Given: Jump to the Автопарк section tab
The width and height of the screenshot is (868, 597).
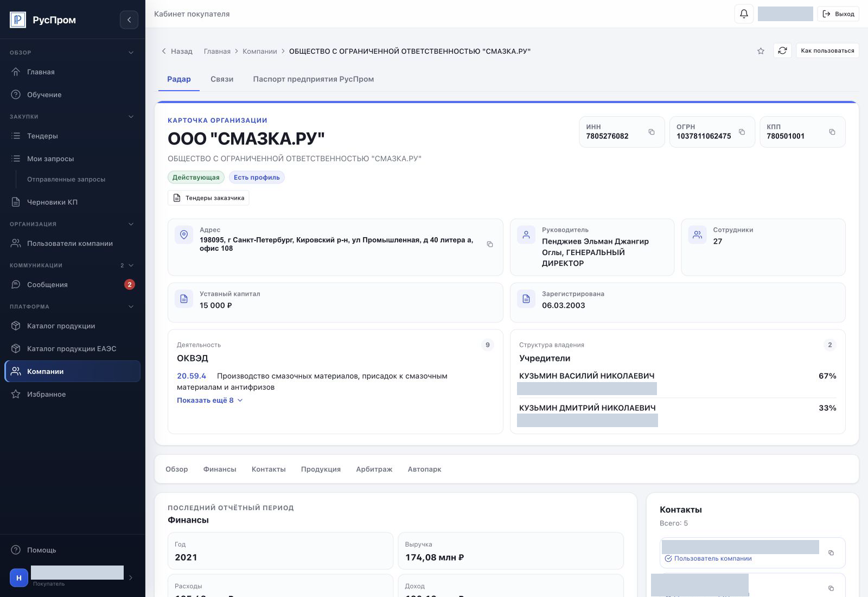Looking at the screenshot, I should (424, 469).
